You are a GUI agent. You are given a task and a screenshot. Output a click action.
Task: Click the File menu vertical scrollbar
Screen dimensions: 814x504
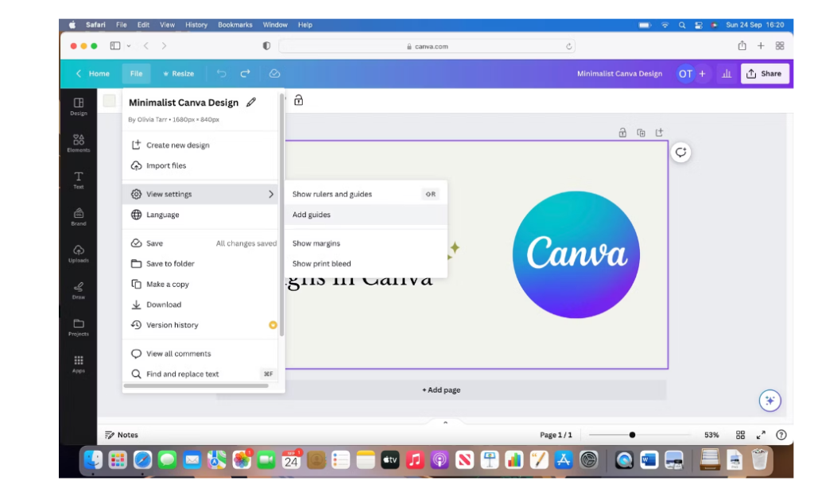point(282,215)
